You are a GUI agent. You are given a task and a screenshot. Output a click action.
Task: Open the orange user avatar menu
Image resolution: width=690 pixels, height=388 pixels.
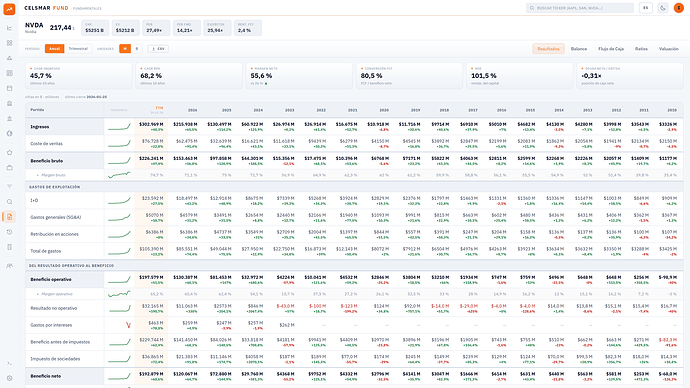click(679, 8)
